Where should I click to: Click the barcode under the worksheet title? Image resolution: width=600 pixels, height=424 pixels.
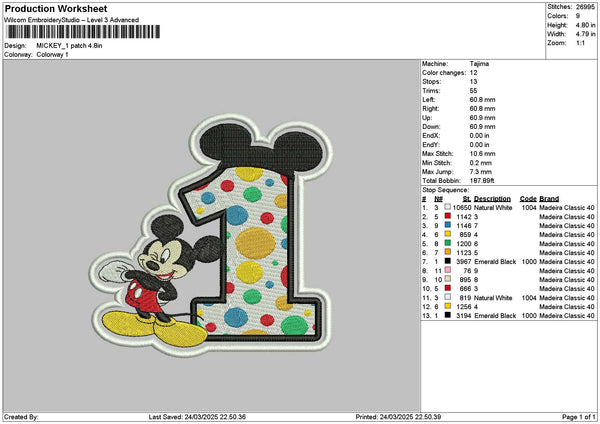click(x=83, y=32)
